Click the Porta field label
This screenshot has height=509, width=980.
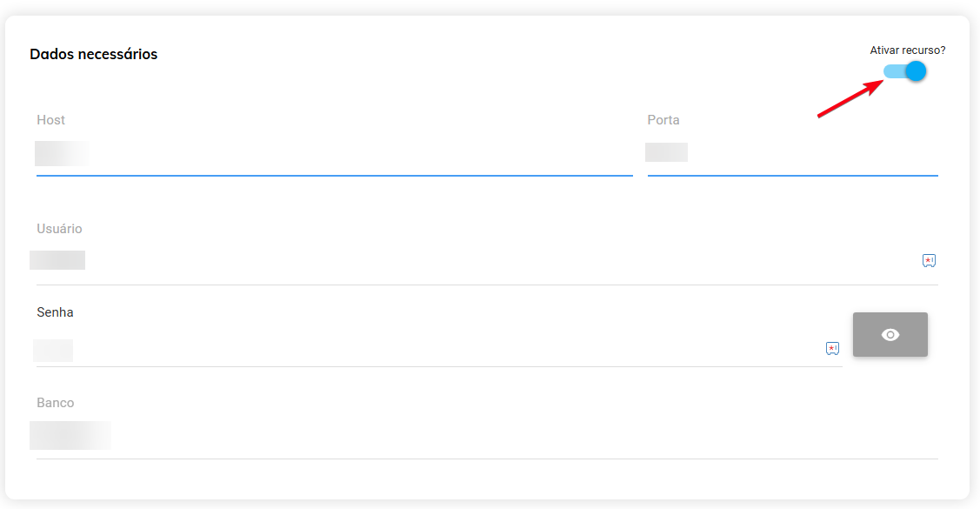[x=663, y=120]
